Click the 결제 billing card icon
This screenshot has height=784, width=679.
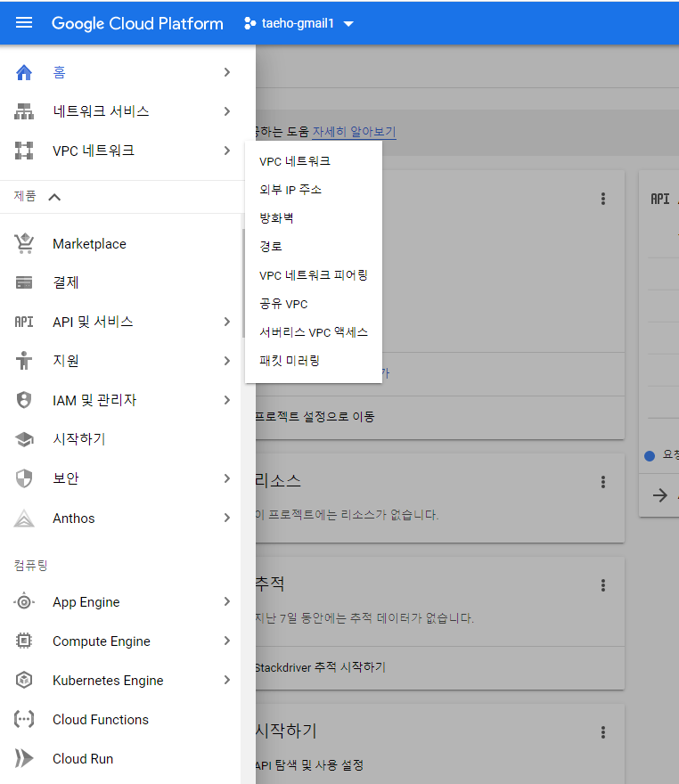[24, 282]
